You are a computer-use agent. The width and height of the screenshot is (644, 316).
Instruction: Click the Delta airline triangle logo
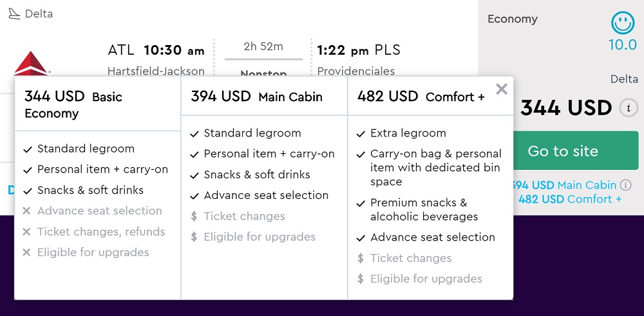point(31,64)
